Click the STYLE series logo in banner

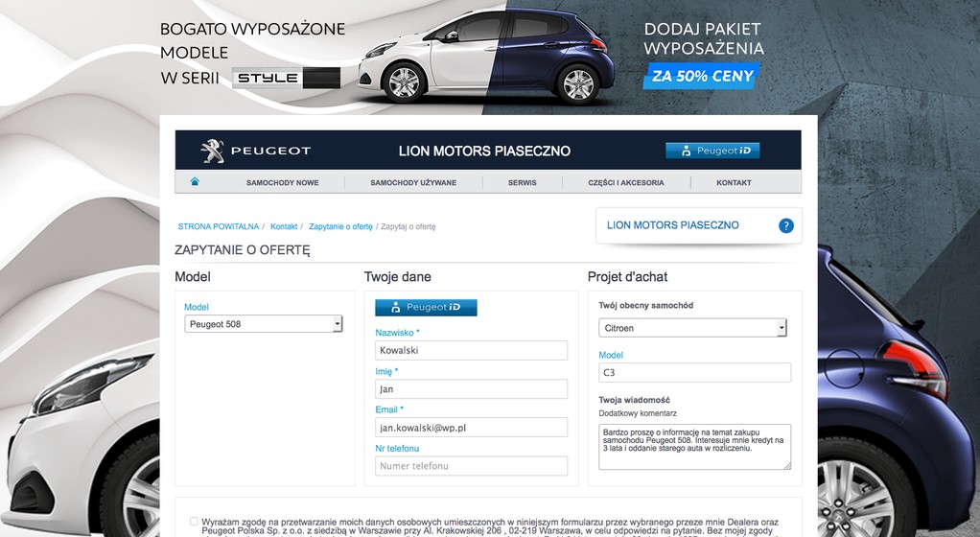[287, 78]
